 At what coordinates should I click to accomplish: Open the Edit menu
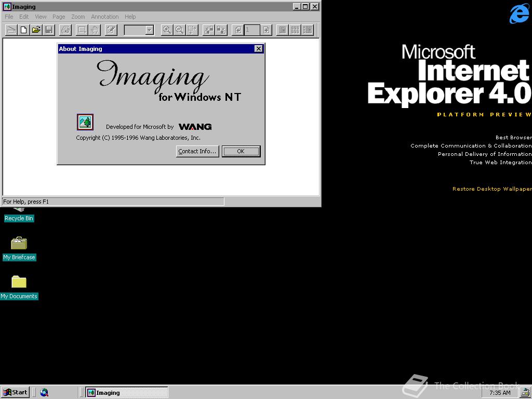click(24, 17)
